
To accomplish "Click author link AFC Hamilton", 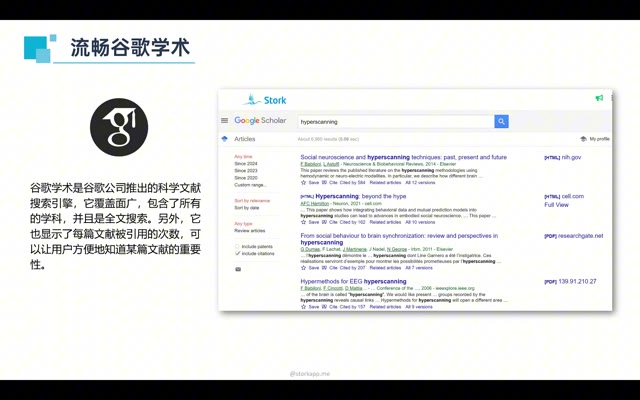I will (315, 203).
